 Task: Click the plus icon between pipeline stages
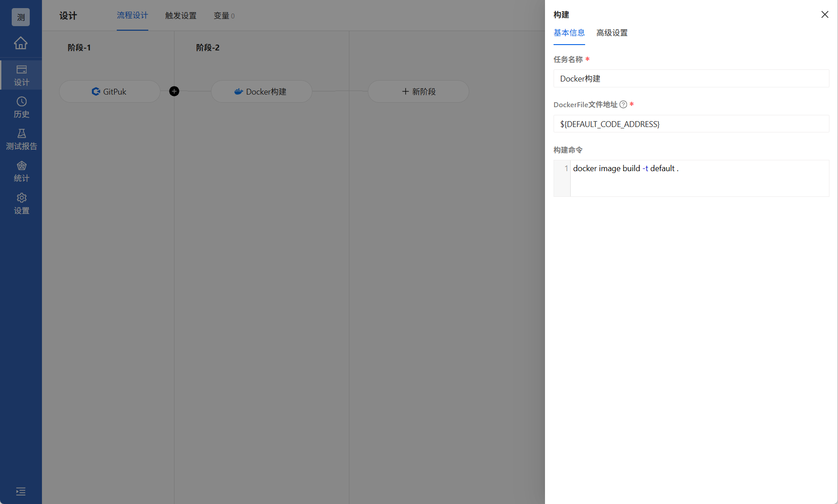[174, 91]
